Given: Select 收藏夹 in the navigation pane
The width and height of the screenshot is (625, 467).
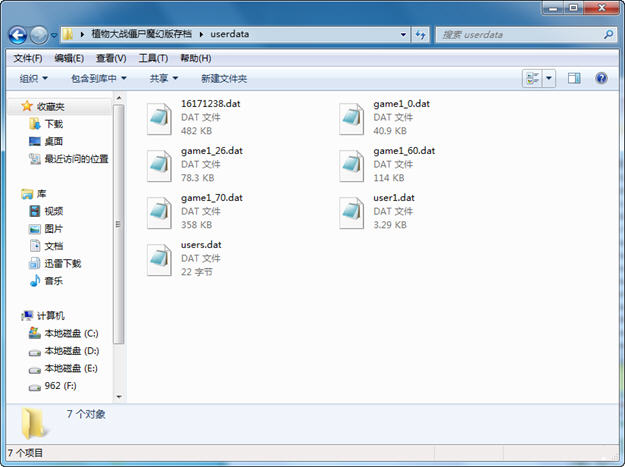Looking at the screenshot, I should [51, 106].
